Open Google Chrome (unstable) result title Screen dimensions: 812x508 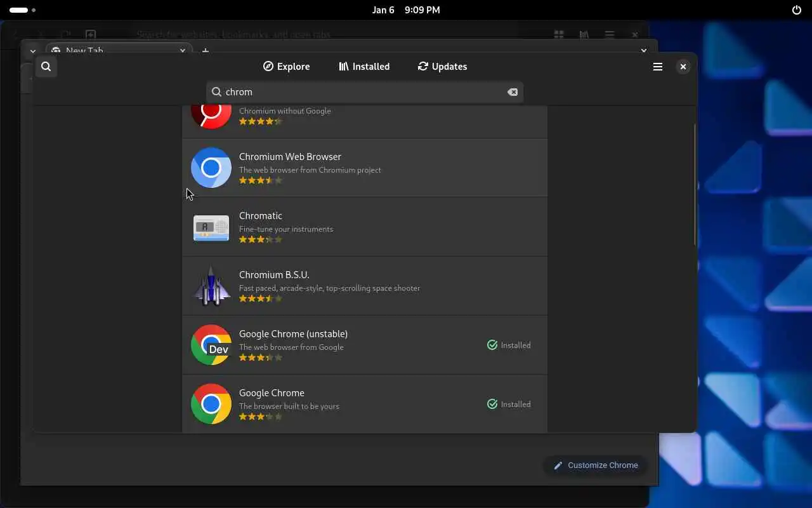tap(293, 334)
